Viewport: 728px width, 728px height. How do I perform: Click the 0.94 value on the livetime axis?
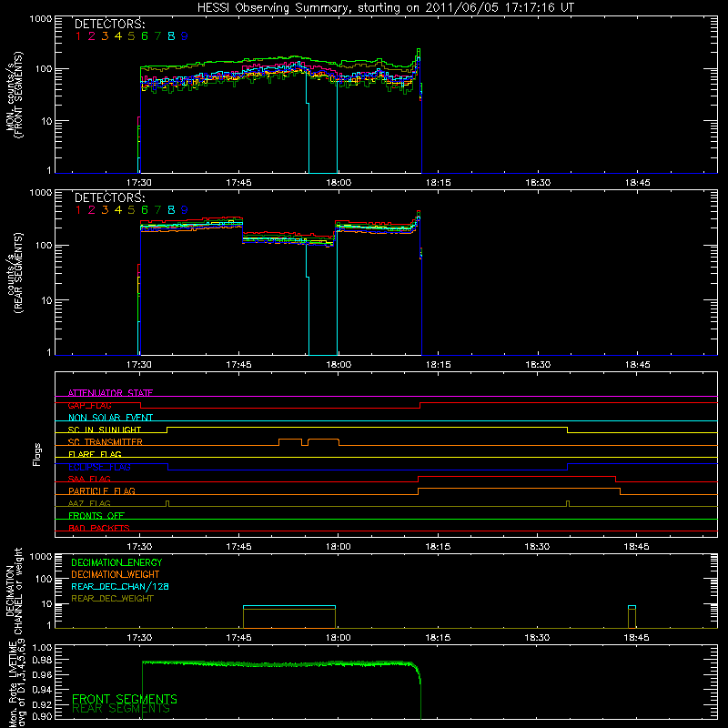pyautogui.click(x=42, y=690)
